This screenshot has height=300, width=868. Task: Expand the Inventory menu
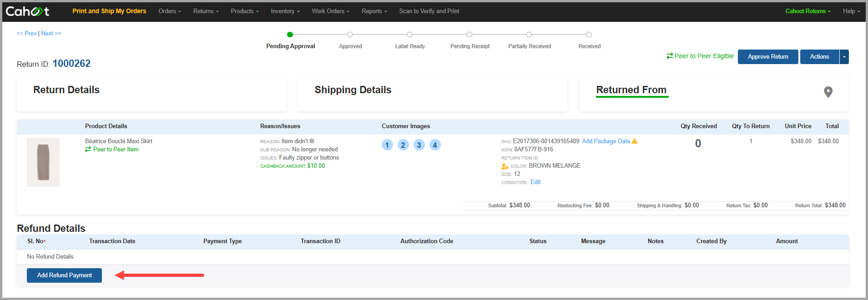285,11
